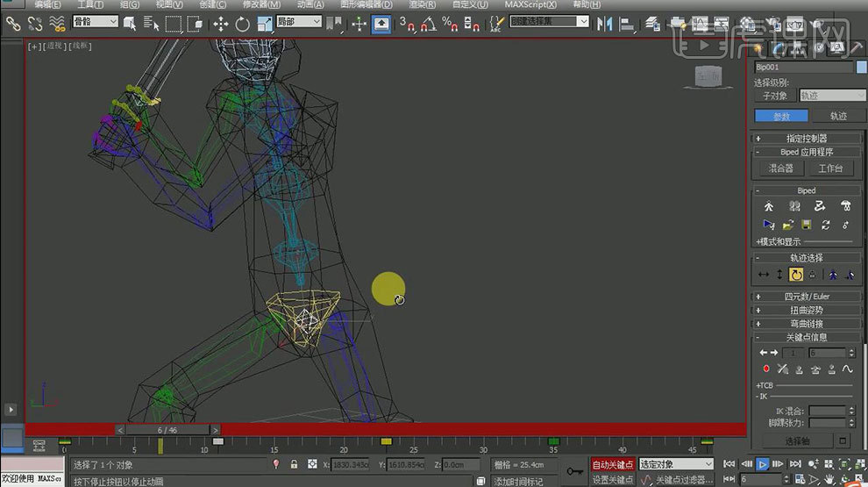Click the Biped Save File icon

pyautogui.click(x=807, y=225)
